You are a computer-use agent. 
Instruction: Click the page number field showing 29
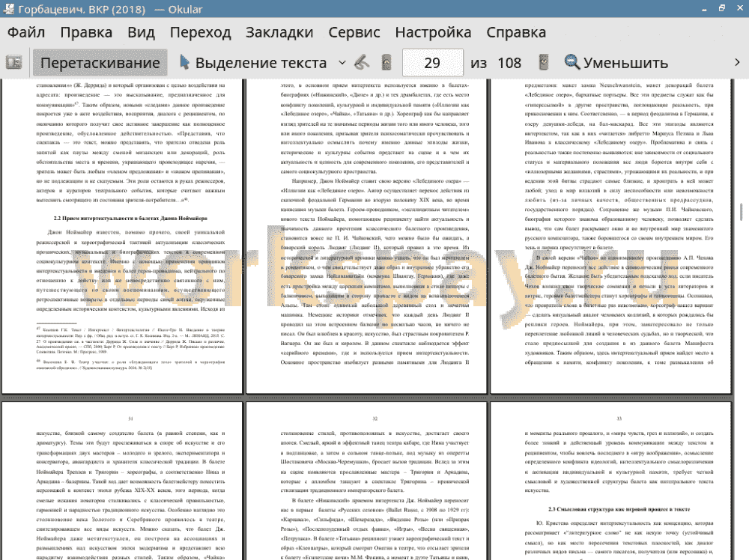(x=432, y=63)
